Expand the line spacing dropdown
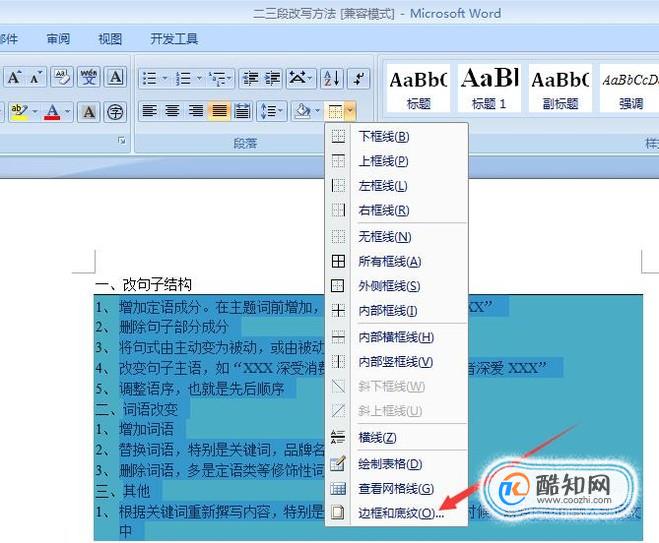This screenshot has width=659, height=543. point(280,111)
